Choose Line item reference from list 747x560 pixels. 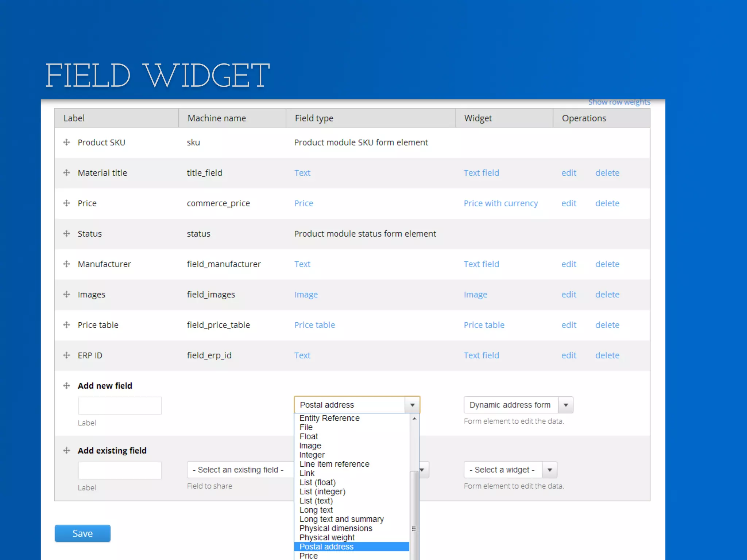(x=352, y=464)
